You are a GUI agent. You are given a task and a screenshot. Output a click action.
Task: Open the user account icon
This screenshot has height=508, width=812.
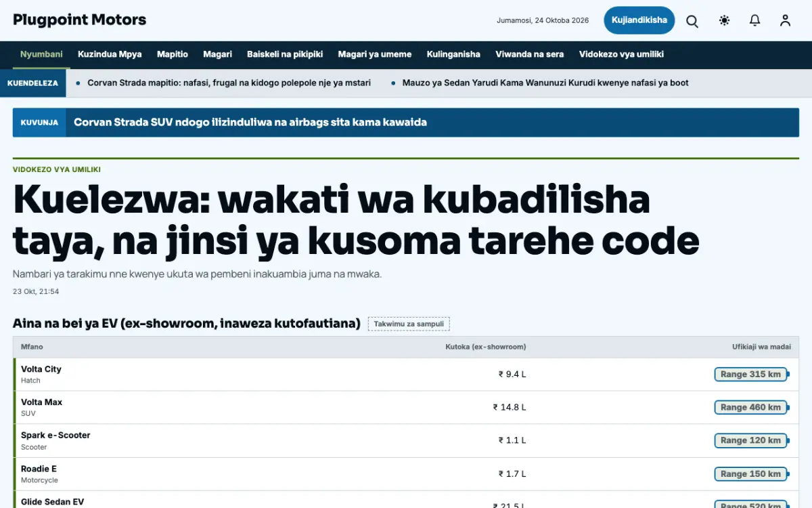click(785, 20)
